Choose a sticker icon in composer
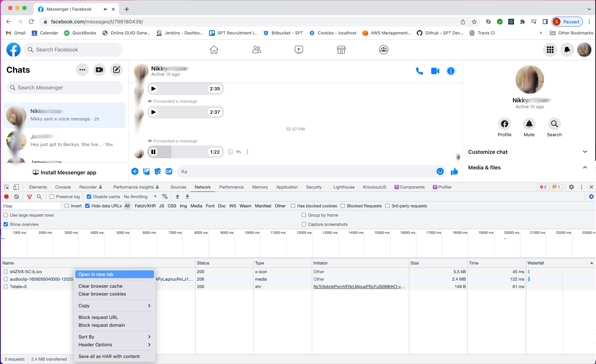 pos(158,171)
